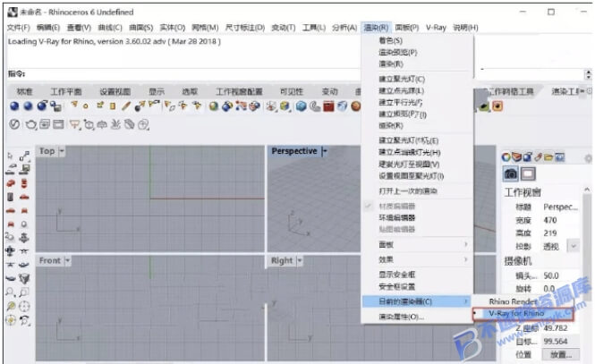Choose 打开上一次的渲染 menu entry
This screenshot has height=364, width=595.
point(408,190)
